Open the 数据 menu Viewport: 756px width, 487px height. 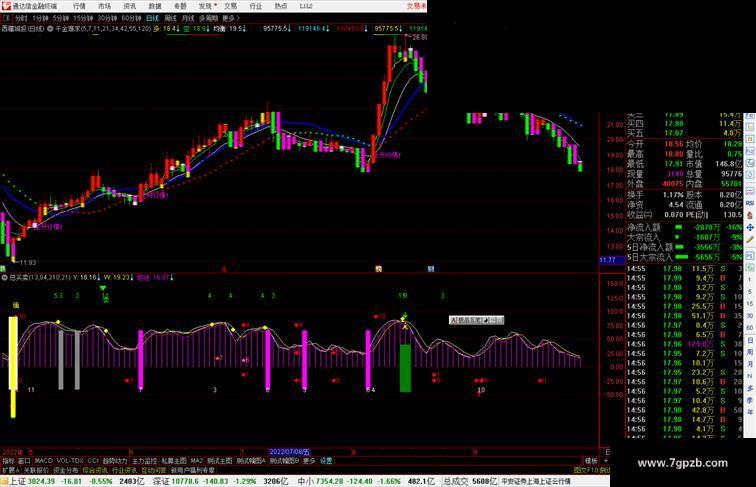(155, 6)
